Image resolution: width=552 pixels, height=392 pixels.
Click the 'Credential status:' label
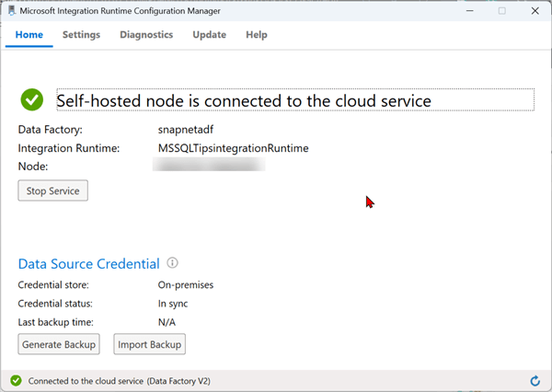point(55,304)
